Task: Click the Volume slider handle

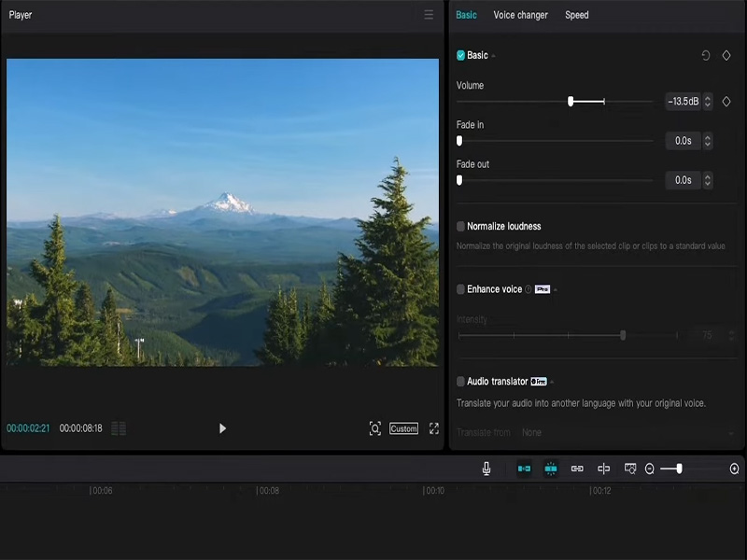Action: 571,101
